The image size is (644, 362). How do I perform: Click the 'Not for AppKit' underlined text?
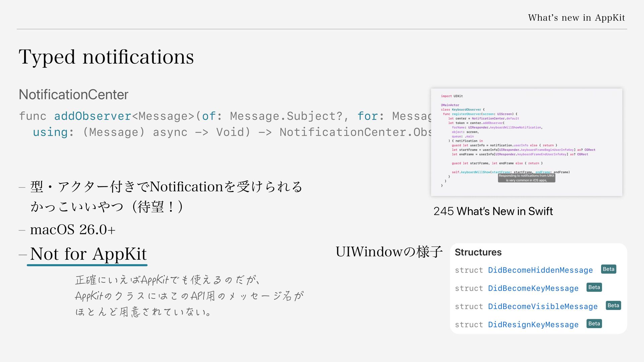point(88,254)
